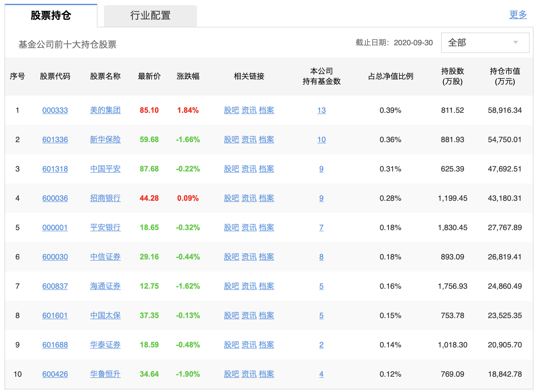The image size is (538, 392).
Task: Click the 基金公司前十大持仓股票 heading
Action: coord(67,44)
